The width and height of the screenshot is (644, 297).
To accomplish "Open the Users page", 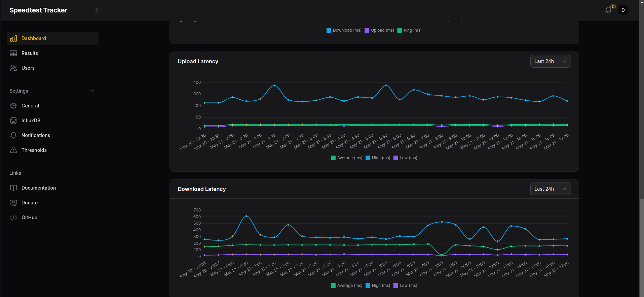I will tap(52, 68).
